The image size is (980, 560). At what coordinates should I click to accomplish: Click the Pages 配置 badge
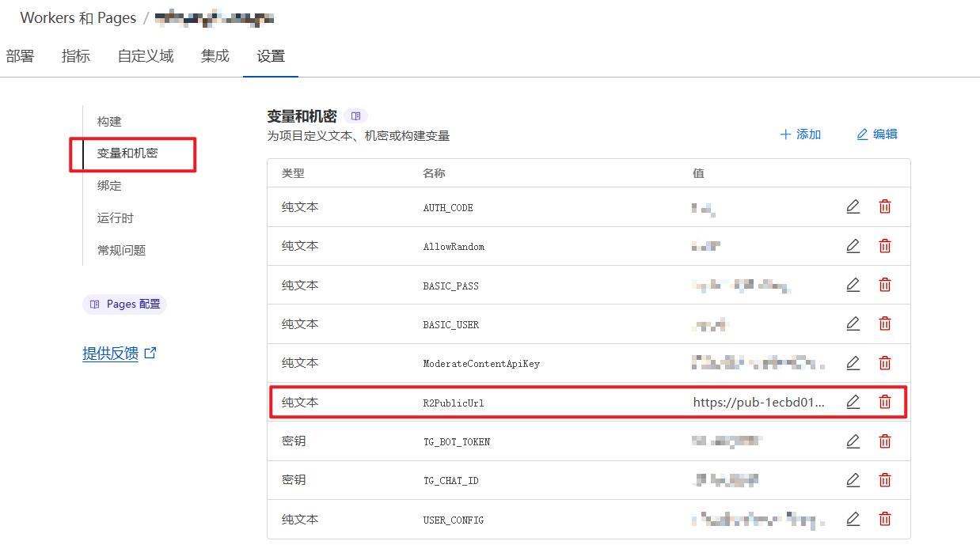(x=124, y=305)
